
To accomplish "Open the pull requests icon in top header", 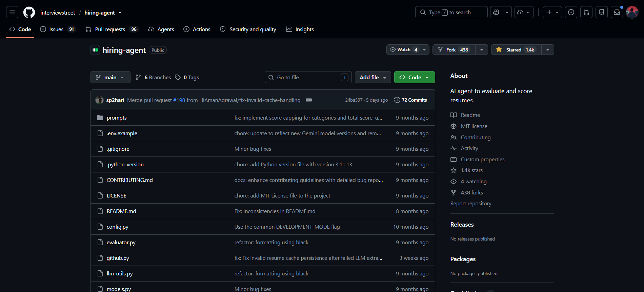I will pyautogui.click(x=586, y=13).
